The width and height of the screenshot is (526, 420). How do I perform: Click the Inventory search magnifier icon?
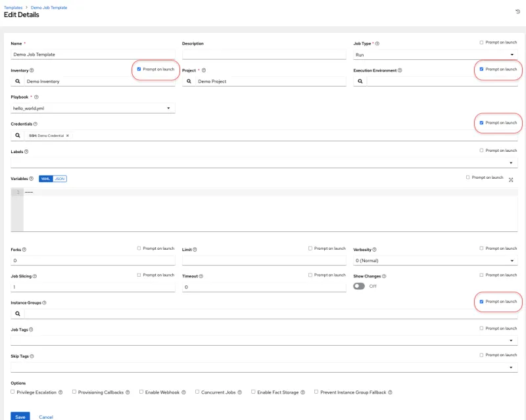[x=18, y=82]
